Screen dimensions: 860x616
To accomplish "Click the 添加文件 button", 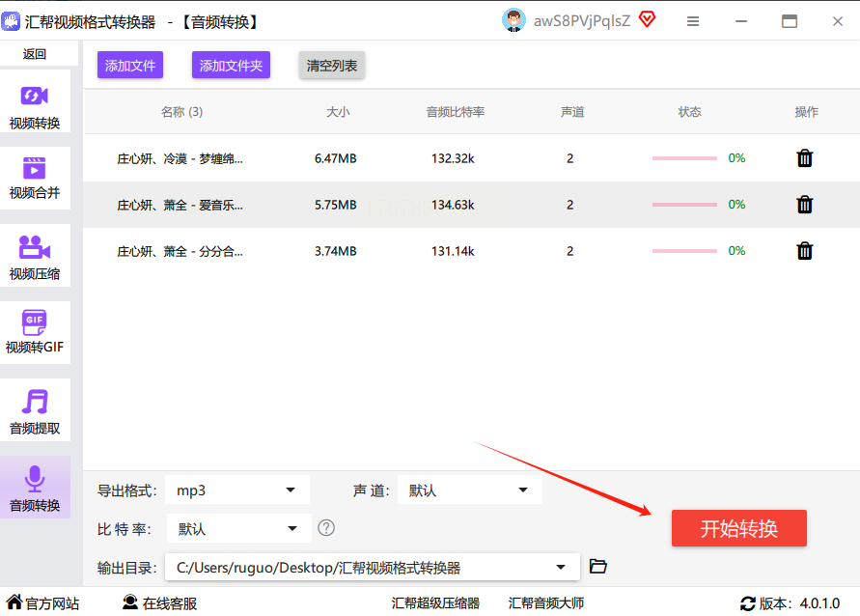I will tap(130, 66).
